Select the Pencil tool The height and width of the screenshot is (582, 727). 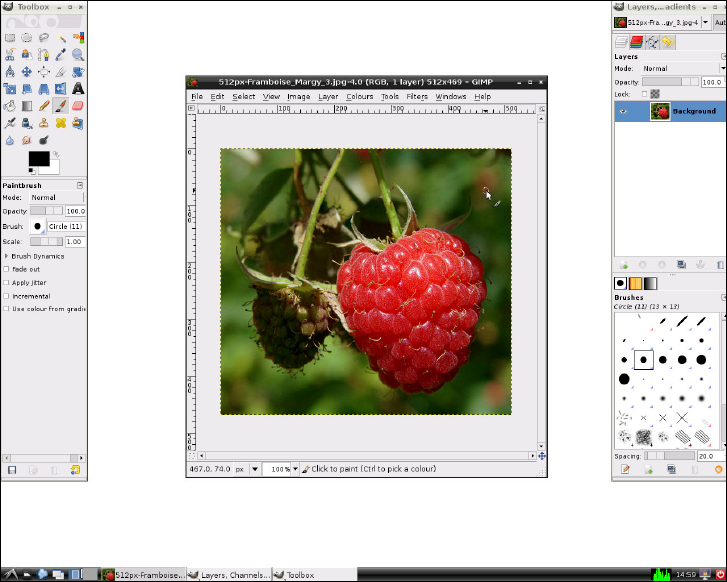(44, 105)
